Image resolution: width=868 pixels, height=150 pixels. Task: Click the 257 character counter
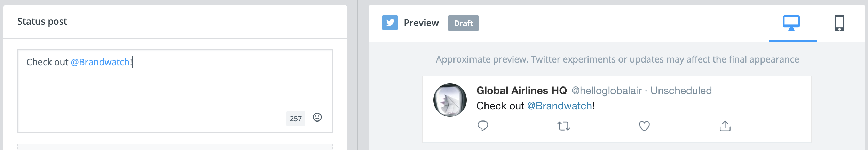[x=296, y=119]
